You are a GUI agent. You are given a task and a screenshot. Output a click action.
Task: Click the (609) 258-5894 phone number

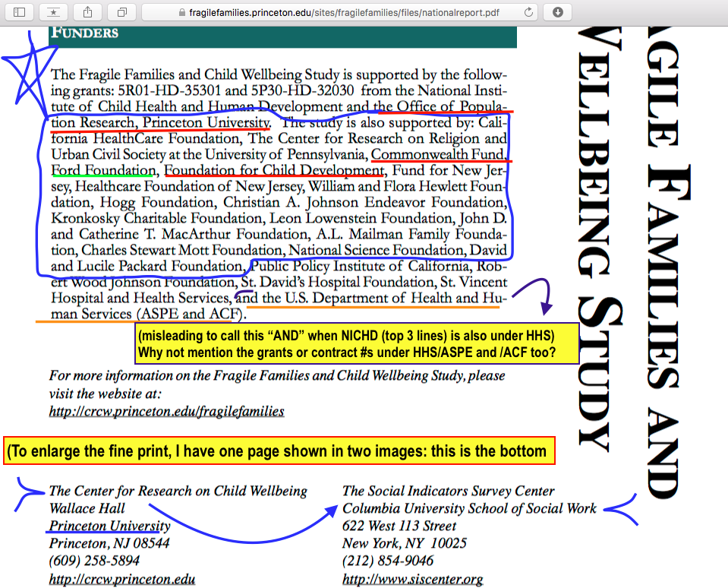94,561
